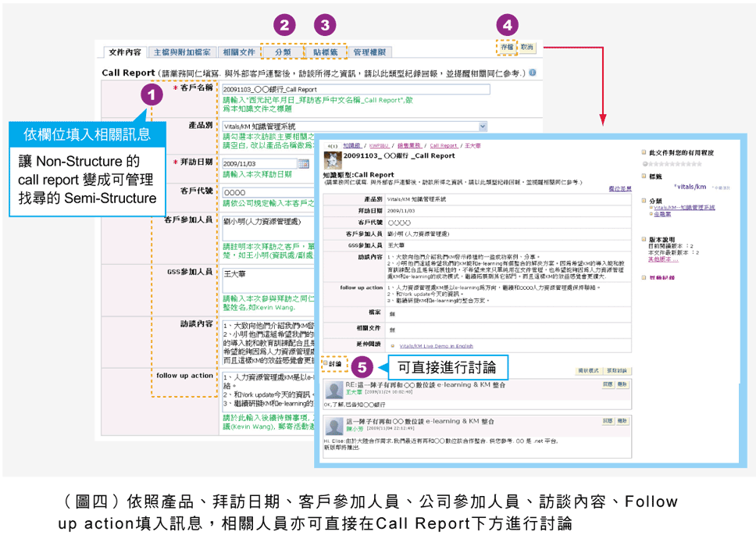Click the 取消 cancel button

point(527,47)
